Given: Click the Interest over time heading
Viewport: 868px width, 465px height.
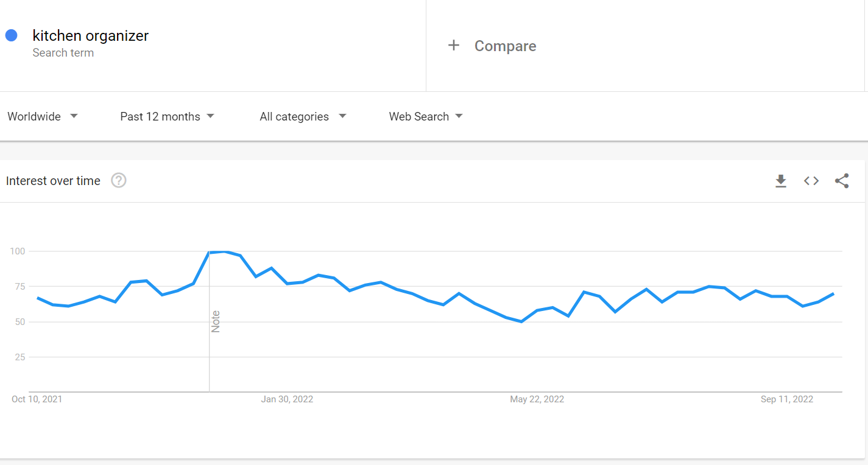Looking at the screenshot, I should [x=53, y=181].
